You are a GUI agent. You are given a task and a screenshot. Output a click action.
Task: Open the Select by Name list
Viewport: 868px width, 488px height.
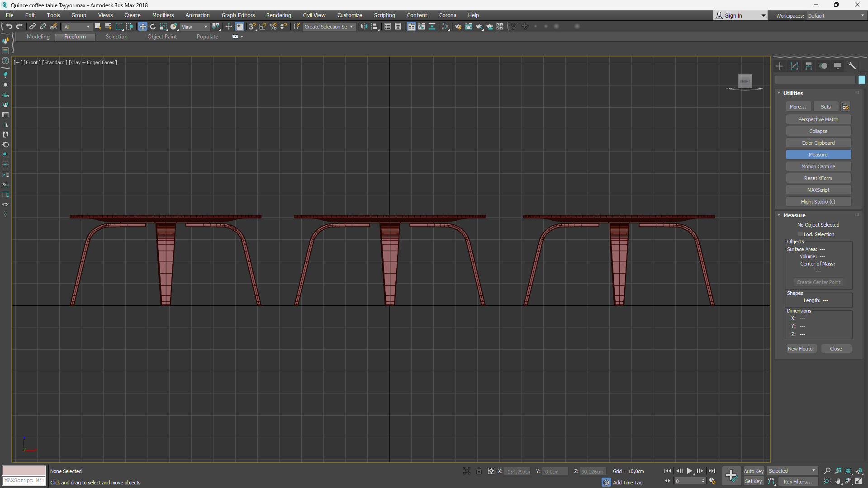click(x=108, y=27)
